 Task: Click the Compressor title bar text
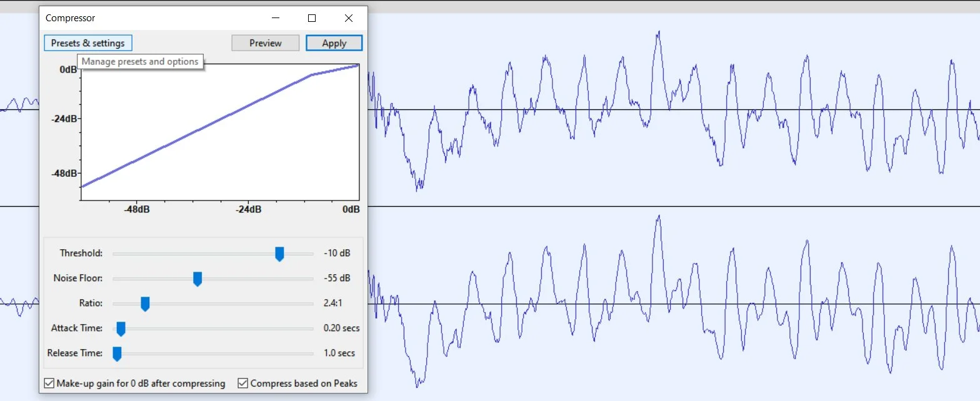click(71, 18)
